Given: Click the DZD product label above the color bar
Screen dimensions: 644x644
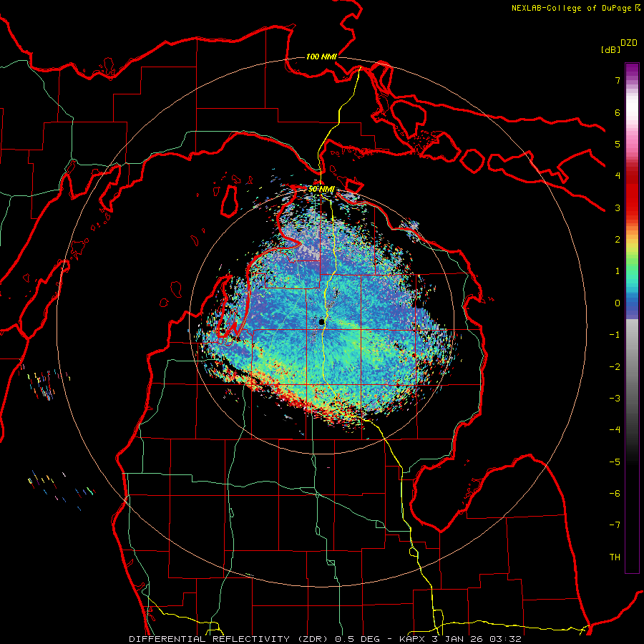Looking at the screenshot, I should tap(629, 43).
